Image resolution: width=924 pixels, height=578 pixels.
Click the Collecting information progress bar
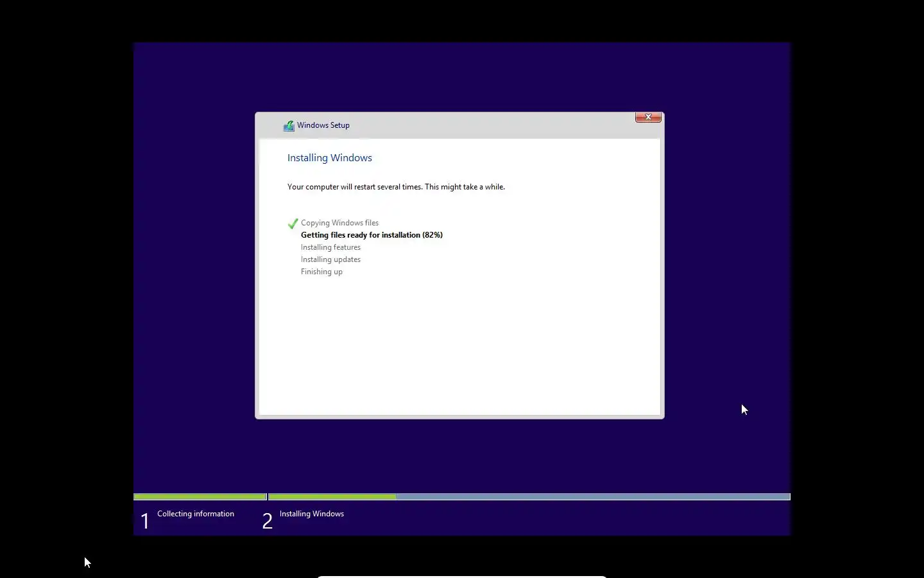pos(200,497)
